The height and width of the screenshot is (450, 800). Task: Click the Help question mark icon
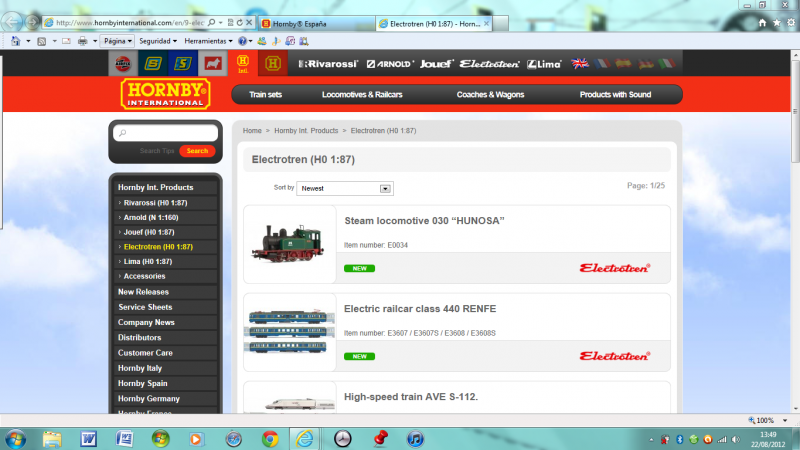pyautogui.click(x=242, y=41)
